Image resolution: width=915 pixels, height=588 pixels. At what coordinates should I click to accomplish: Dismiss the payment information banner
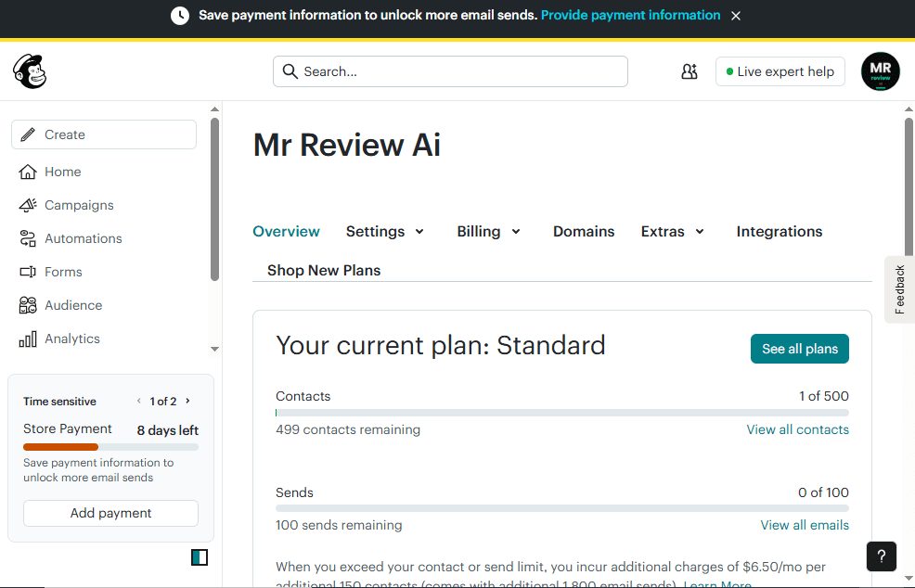click(736, 16)
